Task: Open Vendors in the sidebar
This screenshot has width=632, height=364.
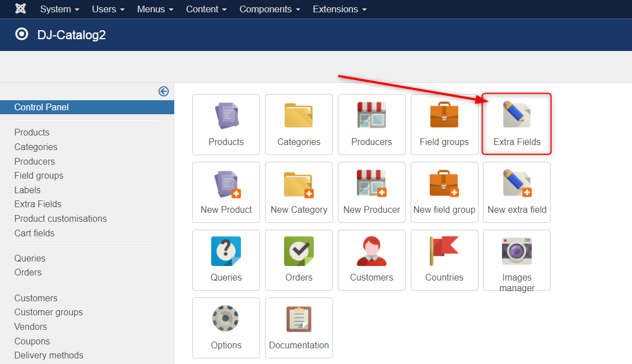Action: click(x=31, y=327)
